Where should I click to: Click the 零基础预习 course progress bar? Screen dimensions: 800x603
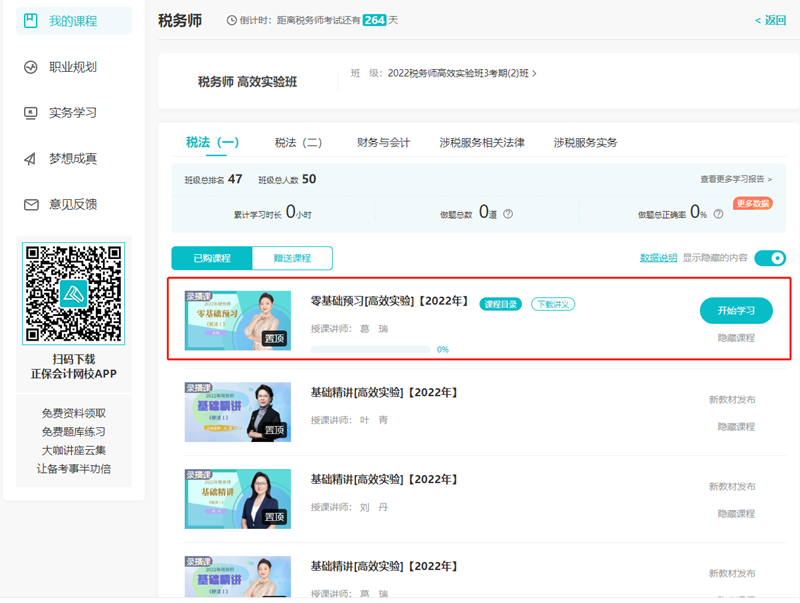pyautogui.click(x=370, y=349)
